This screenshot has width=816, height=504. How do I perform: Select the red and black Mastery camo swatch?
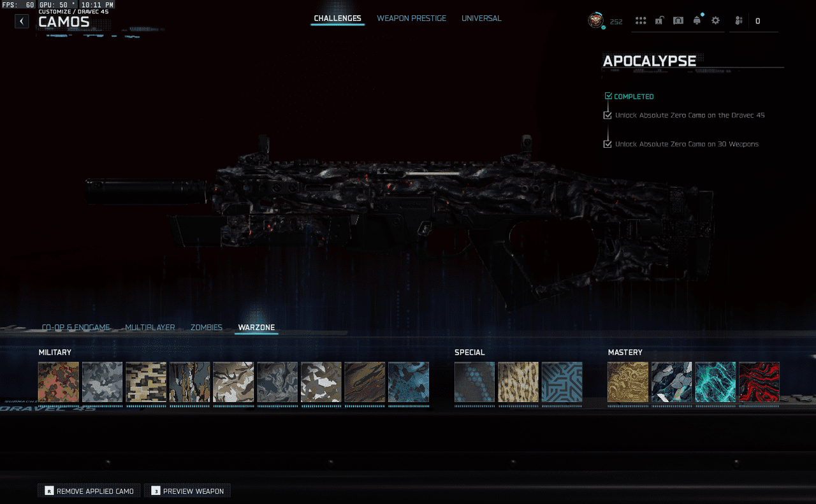pyautogui.click(x=759, y=382)
